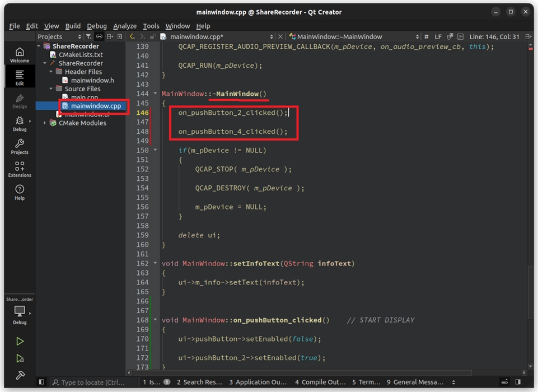538x392 pixels.
Task: Close the mainwindow.cpp document
Action: (280, 36)
